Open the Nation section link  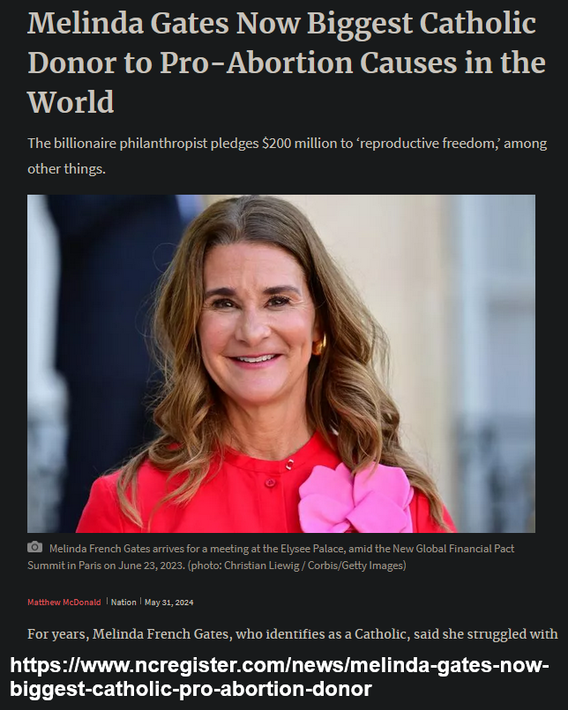pos(124,602)
